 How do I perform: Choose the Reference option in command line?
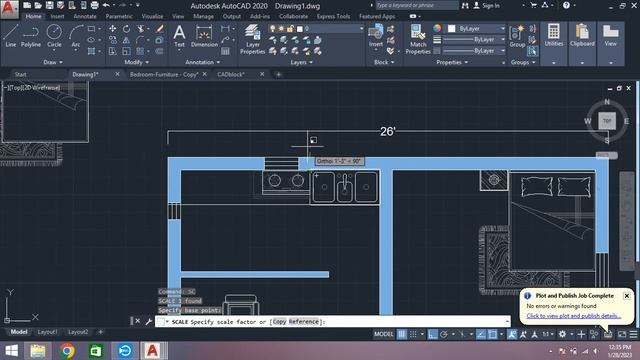pyautogui.click(x=303, y=322)
